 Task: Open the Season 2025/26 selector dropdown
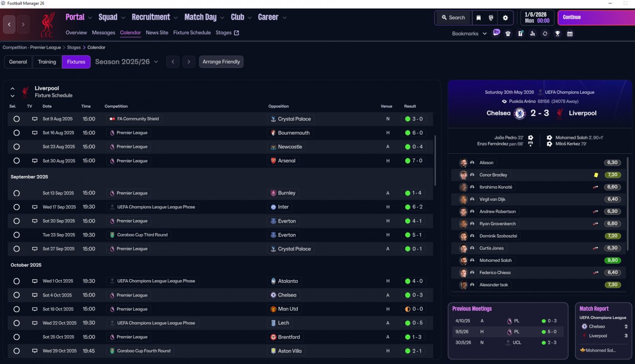tap(127, 62)
